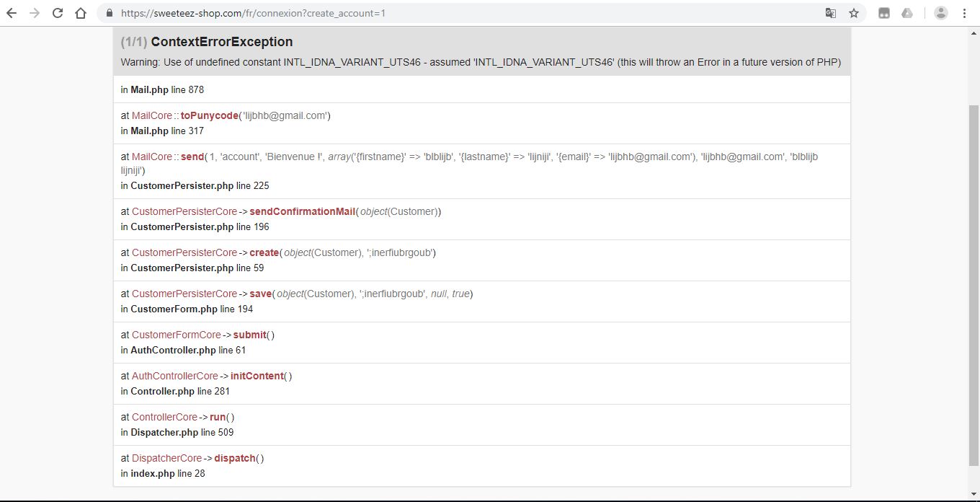Open the translate page icon

click(831, 13)
